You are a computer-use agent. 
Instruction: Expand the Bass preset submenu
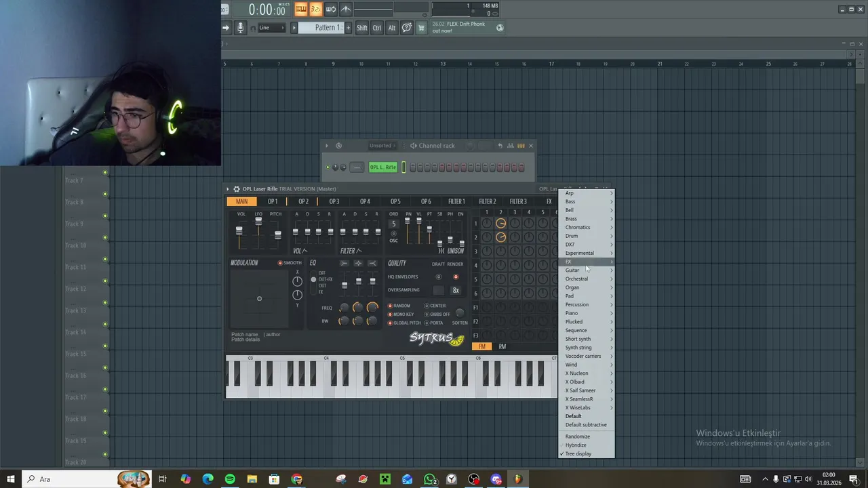pos(587,201)
